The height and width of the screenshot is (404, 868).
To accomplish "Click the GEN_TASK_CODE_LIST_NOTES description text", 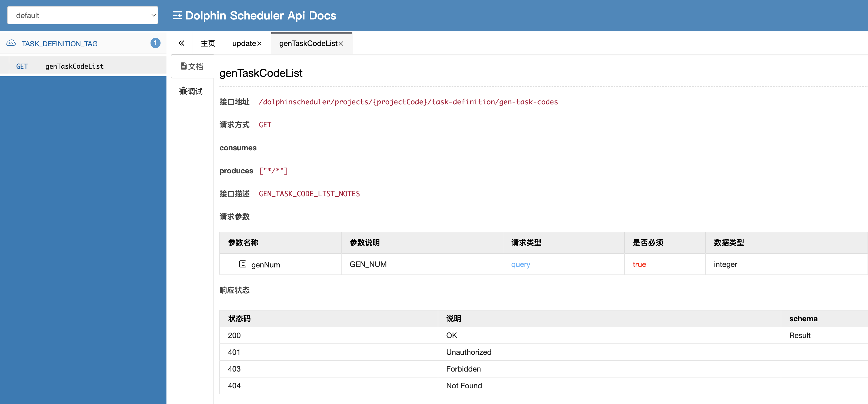I will (x=309, y=194).
